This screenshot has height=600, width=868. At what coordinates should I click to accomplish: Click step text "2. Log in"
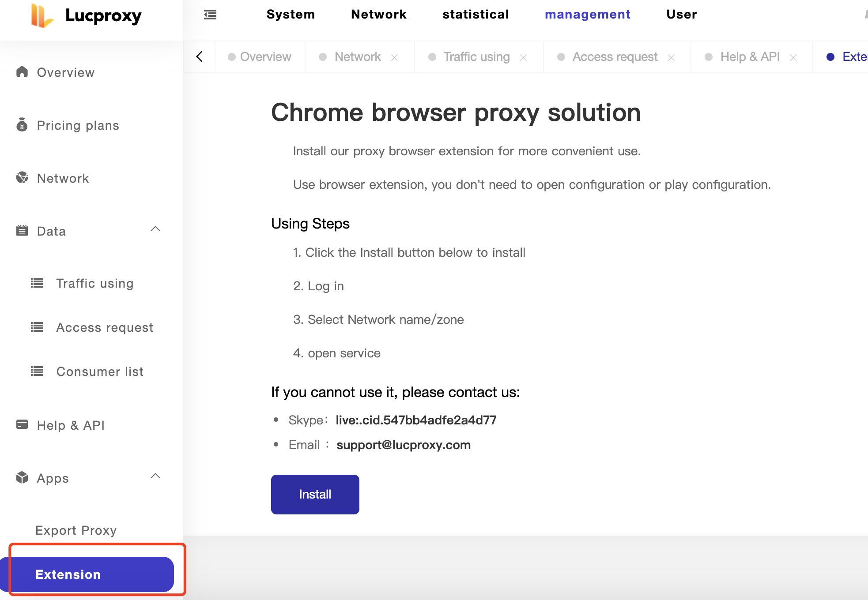click(318, 286)
